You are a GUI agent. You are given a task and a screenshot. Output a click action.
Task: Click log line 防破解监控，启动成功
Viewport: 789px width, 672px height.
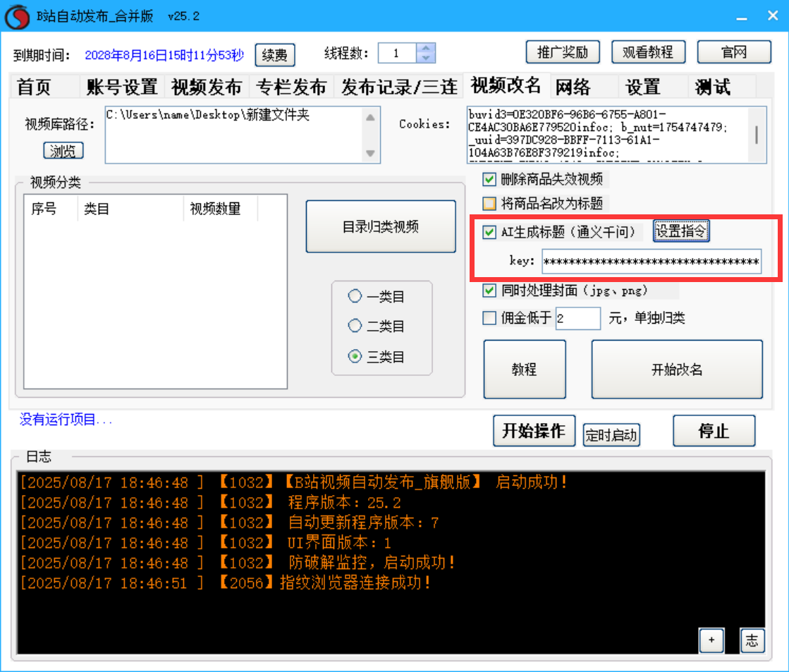pyautogui.click(x=238, y=563)
